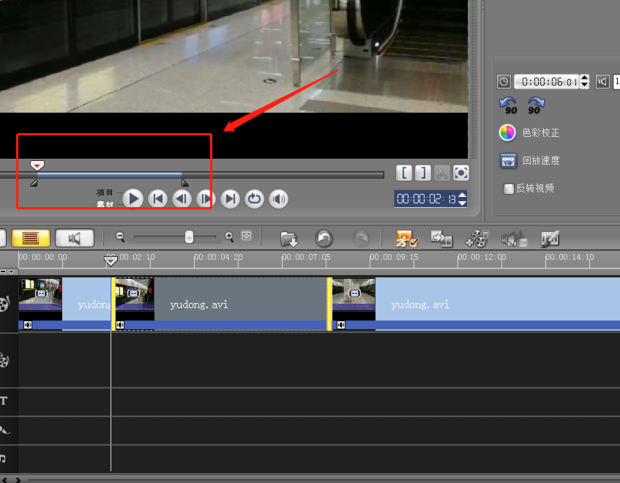Select 项目 project playback mode

point(105,192)
